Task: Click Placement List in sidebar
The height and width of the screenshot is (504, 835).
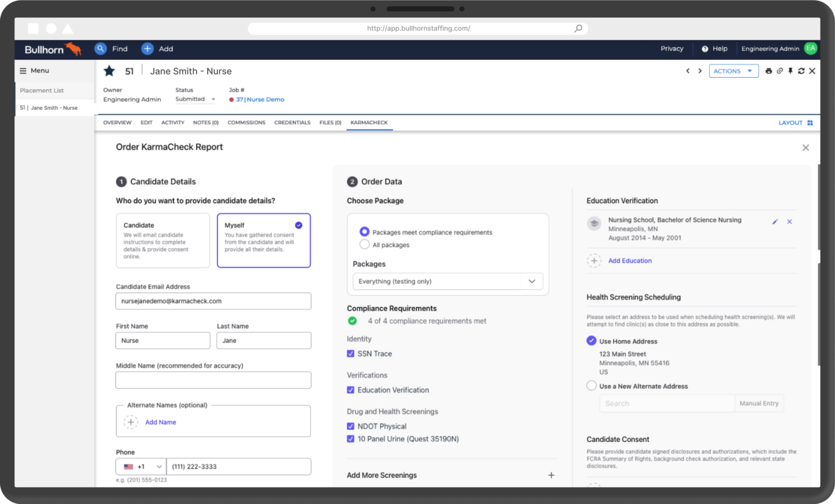Action: pos(42,90)
